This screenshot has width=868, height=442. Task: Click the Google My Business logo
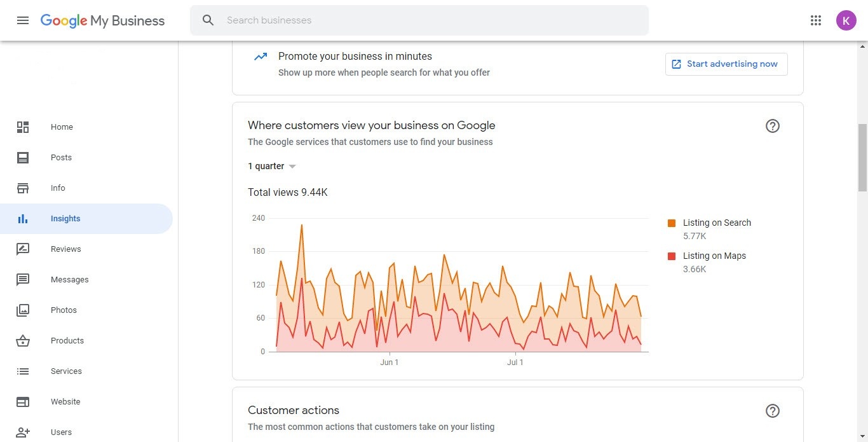point(102,20)
